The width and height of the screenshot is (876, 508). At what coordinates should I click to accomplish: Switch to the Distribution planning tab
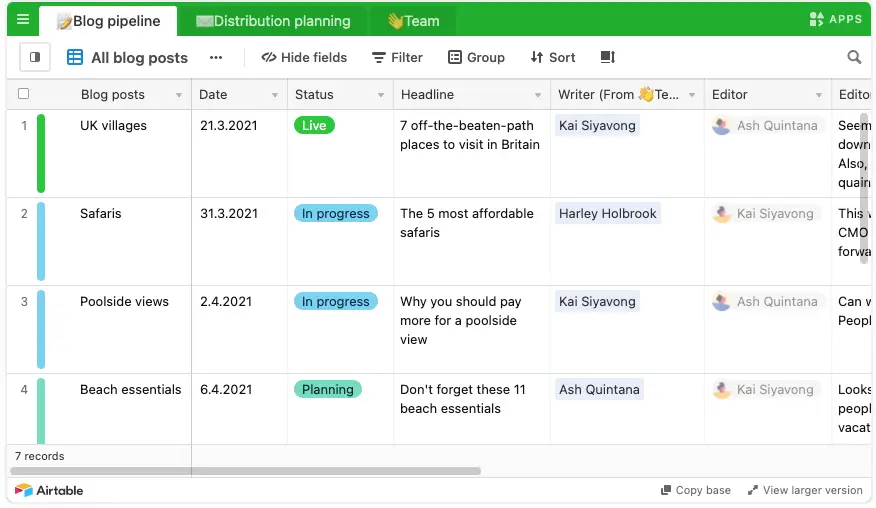click(x=273, y=21)
